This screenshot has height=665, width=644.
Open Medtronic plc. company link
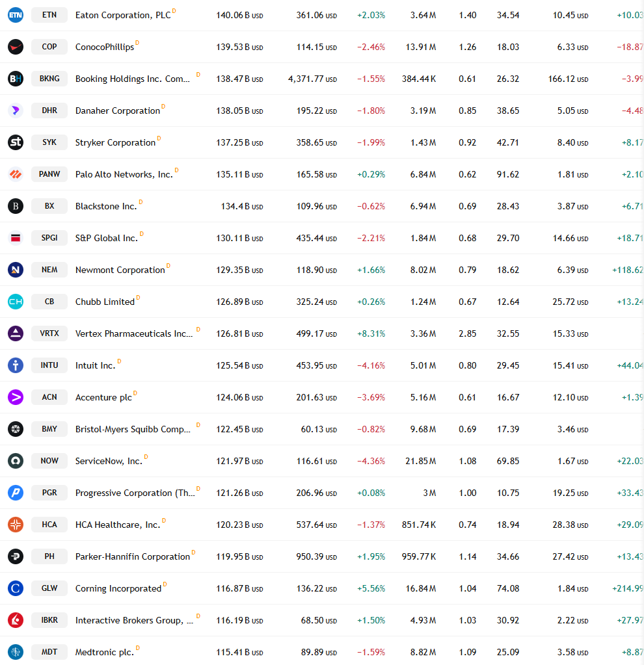(x=105, y=652)
